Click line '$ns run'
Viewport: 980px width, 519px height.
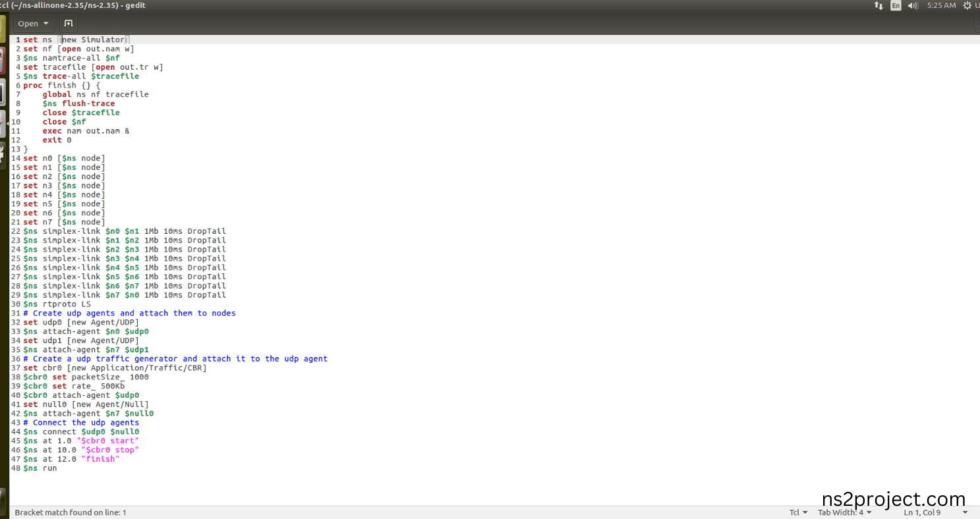pos(40,468)
